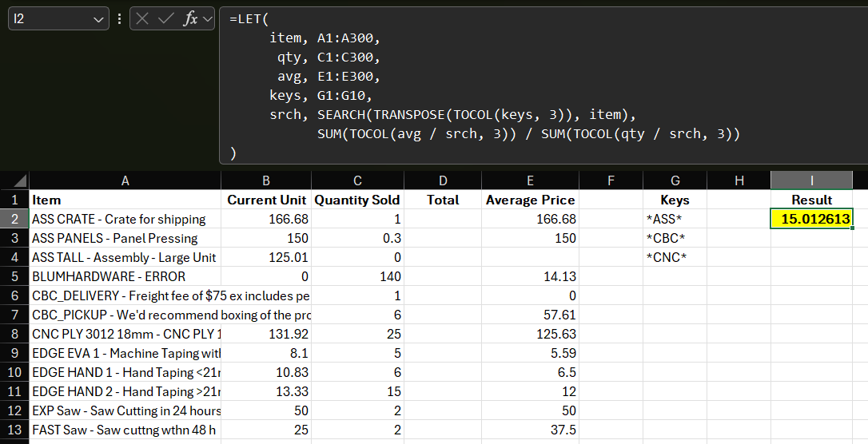Image resolution: width=868 pixels, height=444 pixels.
Task: Select column D header
Action: click(443, 180)
